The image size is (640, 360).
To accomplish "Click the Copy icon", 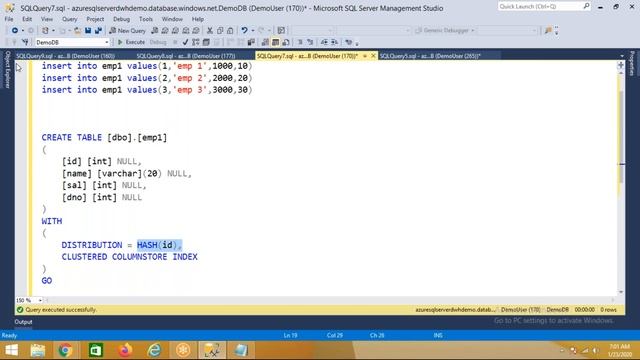I will 220,31.
